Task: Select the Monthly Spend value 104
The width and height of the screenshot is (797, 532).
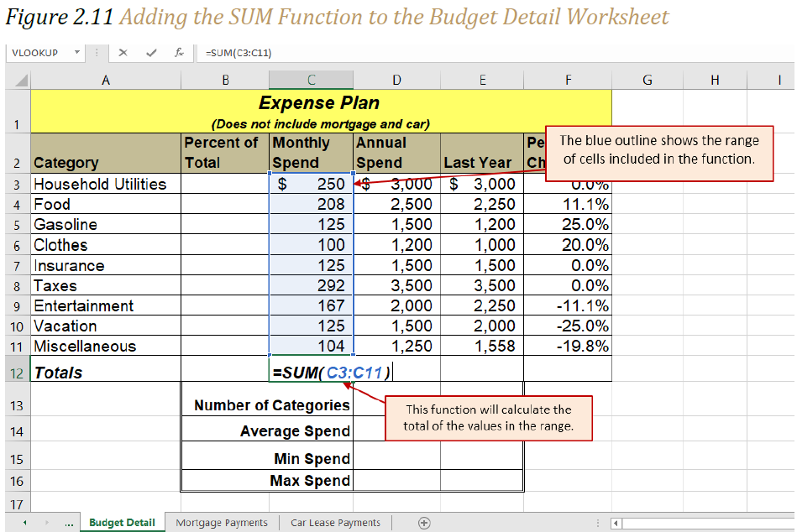Action: pos(311,347)
